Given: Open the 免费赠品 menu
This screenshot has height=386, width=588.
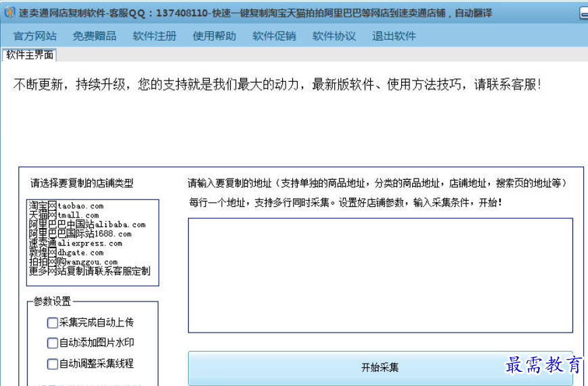Looking at the screenshot, I should (95, 36).
